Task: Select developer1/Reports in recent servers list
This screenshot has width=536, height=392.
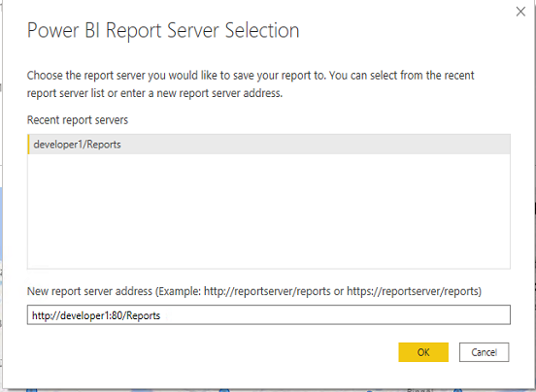Action: 78,145
